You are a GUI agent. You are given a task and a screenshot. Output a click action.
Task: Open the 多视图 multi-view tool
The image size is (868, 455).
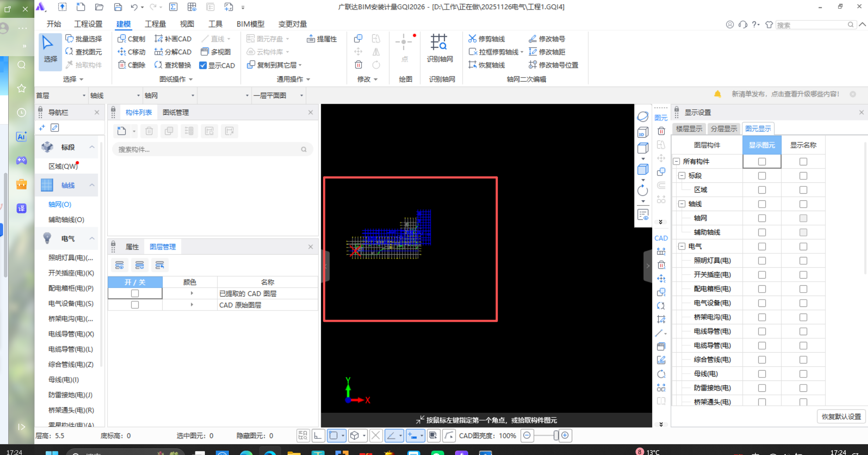[x=216, y=52]
